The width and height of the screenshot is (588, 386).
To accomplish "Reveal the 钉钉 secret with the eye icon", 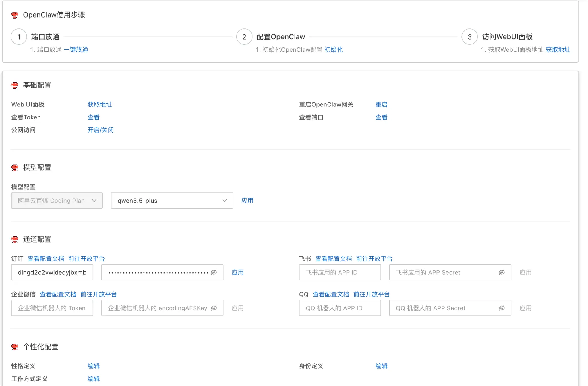I will 214,272.
